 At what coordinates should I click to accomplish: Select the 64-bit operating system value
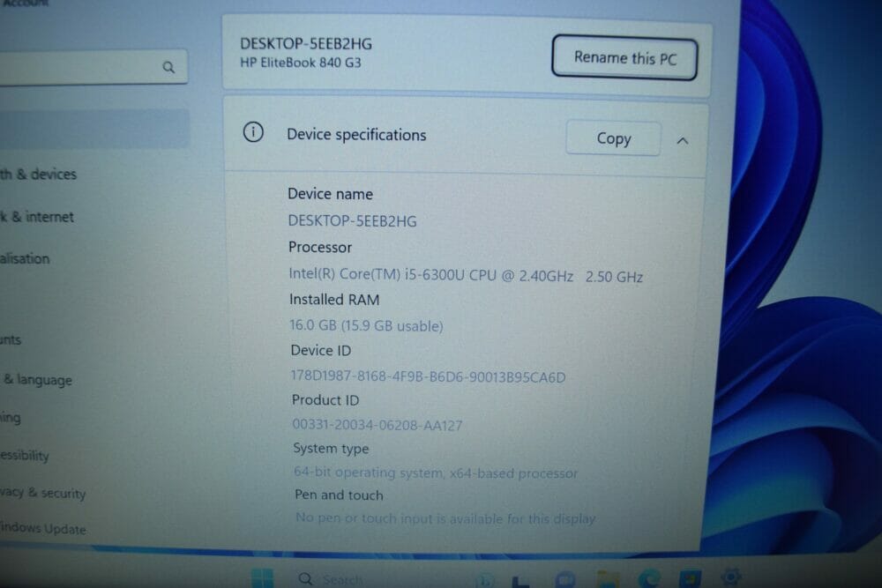click(x=436, y=473)
